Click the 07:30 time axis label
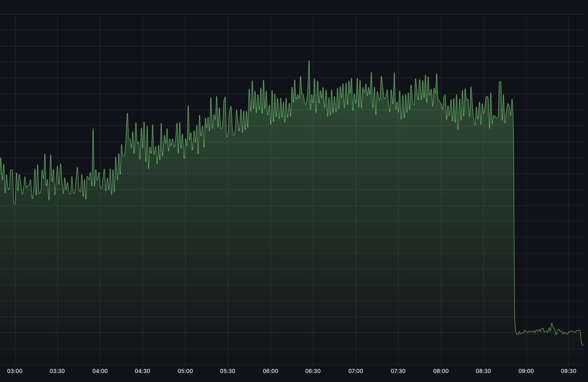 (x=398, y=371)
